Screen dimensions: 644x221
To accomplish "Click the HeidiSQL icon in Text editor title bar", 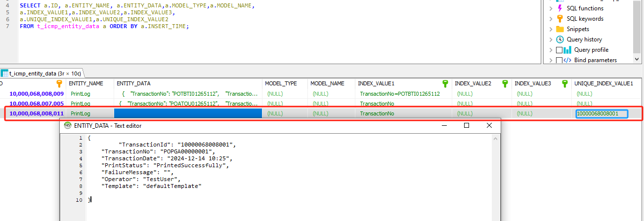I will (68, 125).
